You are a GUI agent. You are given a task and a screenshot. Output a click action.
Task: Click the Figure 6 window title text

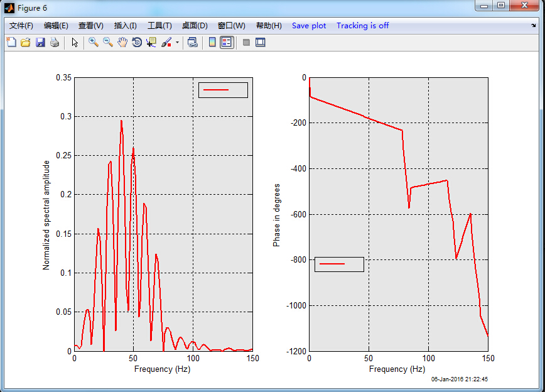(x=32, y=8)
